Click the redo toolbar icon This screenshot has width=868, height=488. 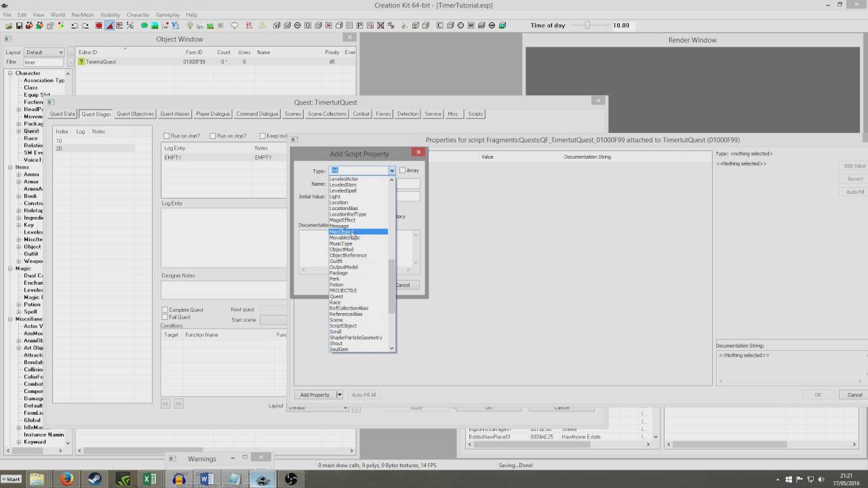click(x=85, y=26)
